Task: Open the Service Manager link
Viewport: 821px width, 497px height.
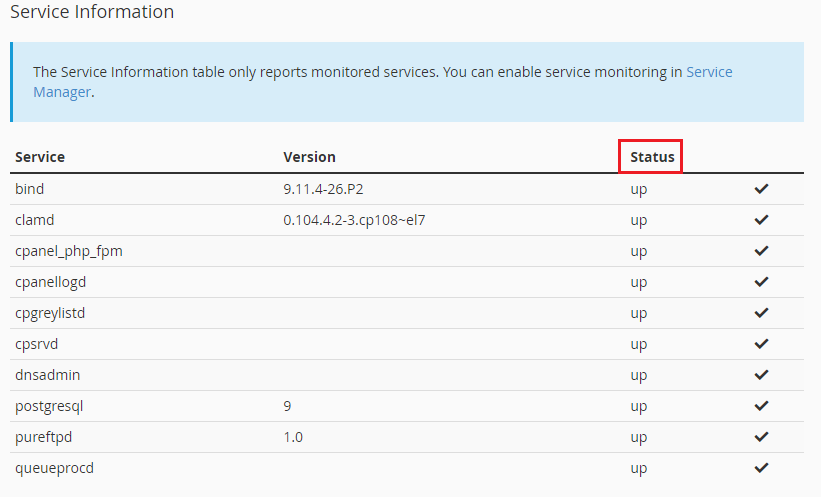Action: (x=709, y=73)
